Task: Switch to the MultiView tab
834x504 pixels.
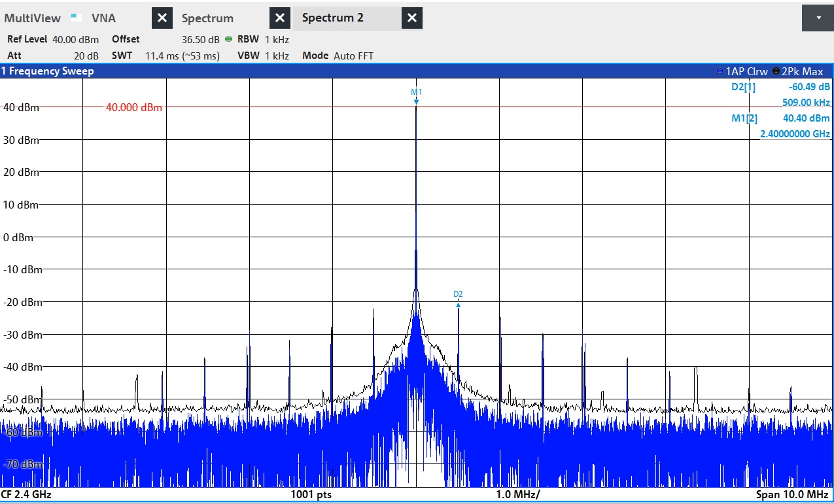Action: (x=33, y=18)
